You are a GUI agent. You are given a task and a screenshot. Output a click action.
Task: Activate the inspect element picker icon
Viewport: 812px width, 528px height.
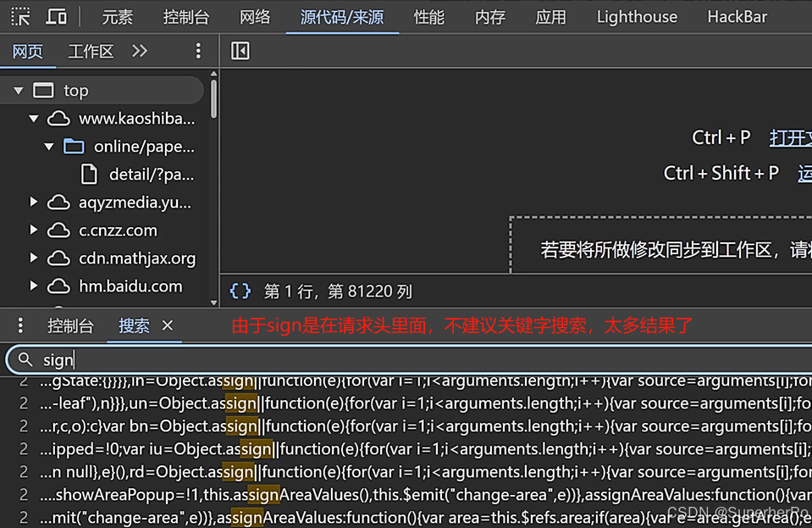(x=20, y=17)
